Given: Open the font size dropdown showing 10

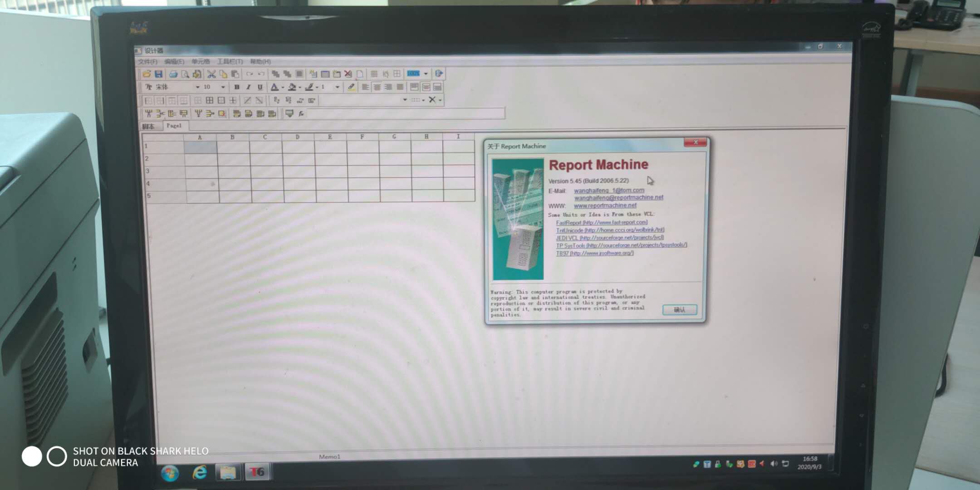Looking at the screenshot, I should coord(223,87).
